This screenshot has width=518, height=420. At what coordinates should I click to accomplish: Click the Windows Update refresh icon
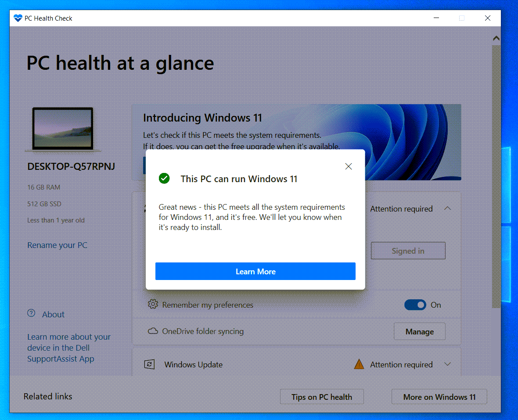coord(150,365)
